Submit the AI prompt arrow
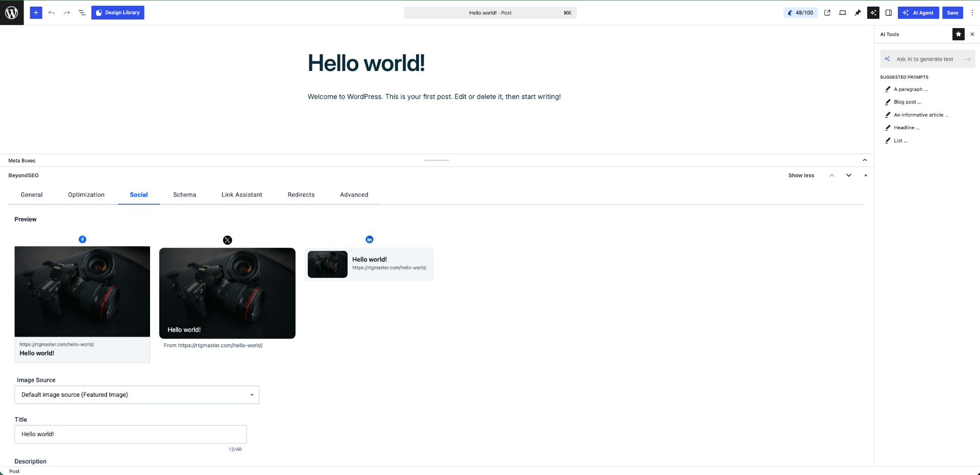Image resolution: width=980 pixels, height=475 pixels. click(967, 59)
